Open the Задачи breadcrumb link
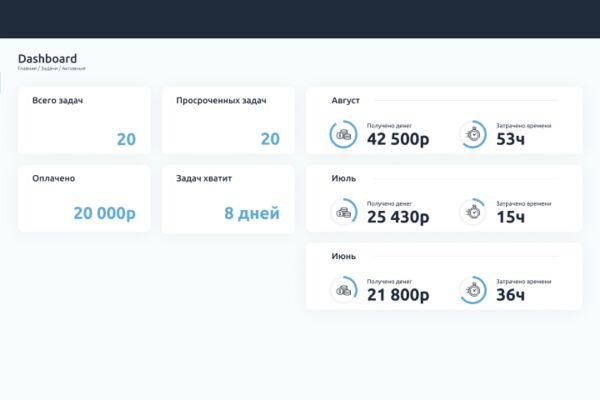This screenshot has width=600, height=400. 49,69
